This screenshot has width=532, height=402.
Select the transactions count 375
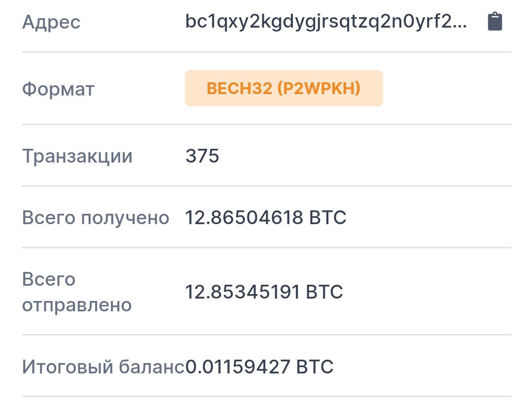pos(202,156)
